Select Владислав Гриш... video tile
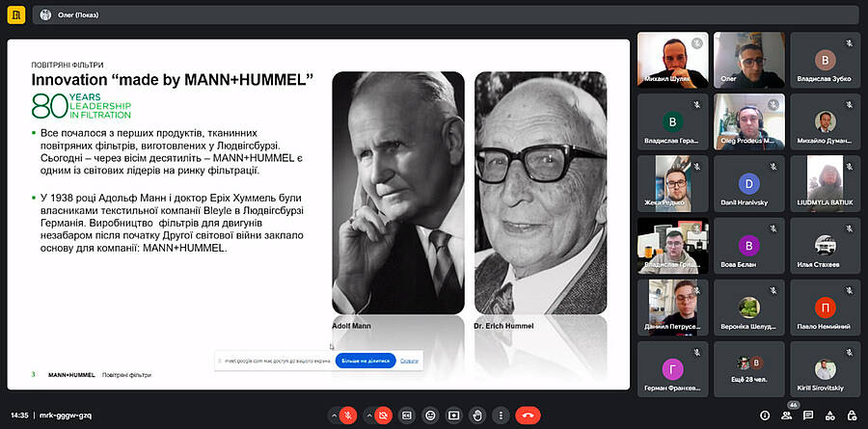 [672, 246]
